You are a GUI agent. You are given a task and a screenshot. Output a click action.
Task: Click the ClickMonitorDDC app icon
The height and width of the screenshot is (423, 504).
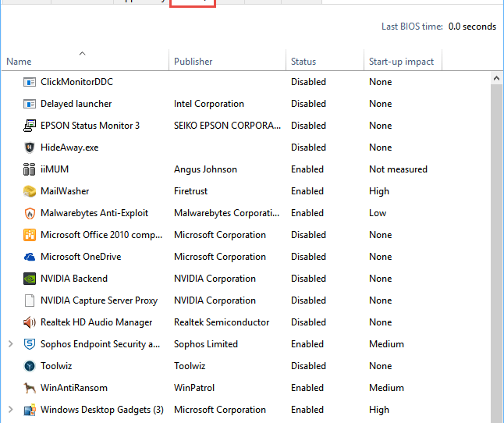tap(30, 82)
